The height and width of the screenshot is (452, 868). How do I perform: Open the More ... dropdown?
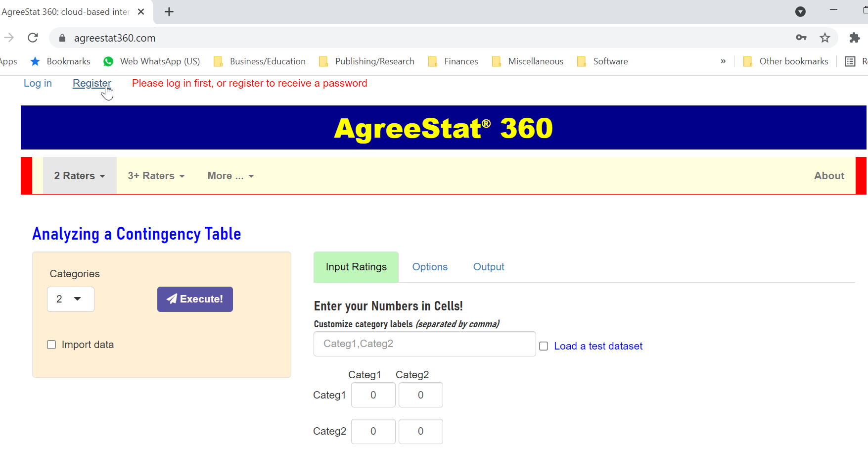tap(230, 176)
